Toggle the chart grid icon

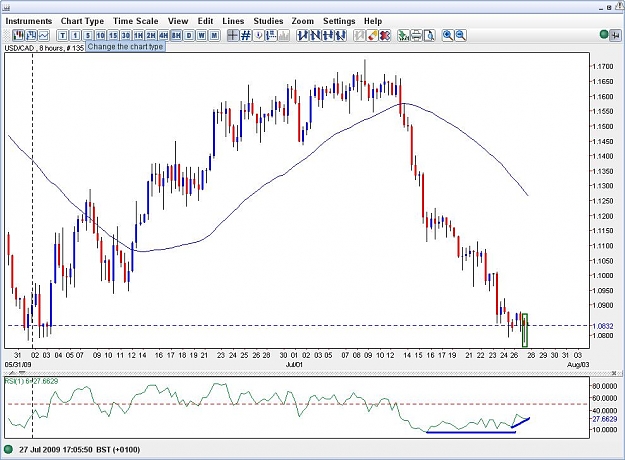(x=246, y=36)
